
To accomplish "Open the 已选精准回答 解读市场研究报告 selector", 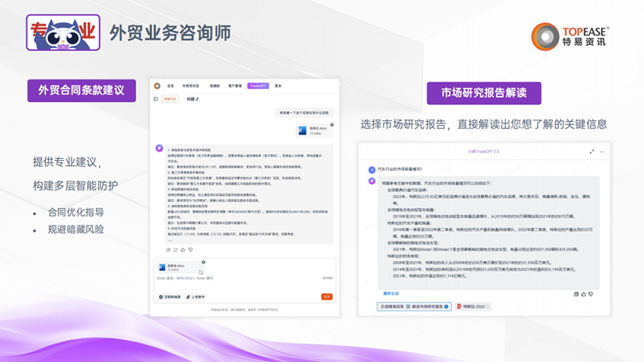I will tap(414, 306).
